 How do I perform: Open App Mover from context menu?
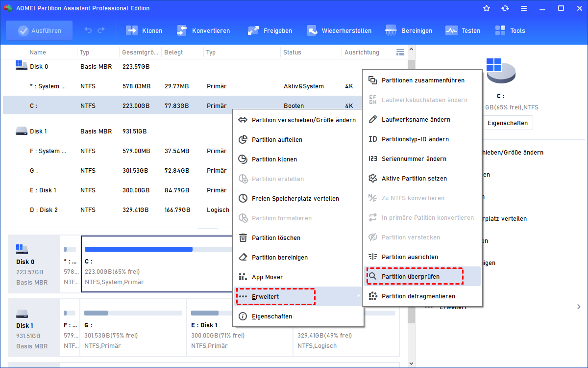pos(298,277)
